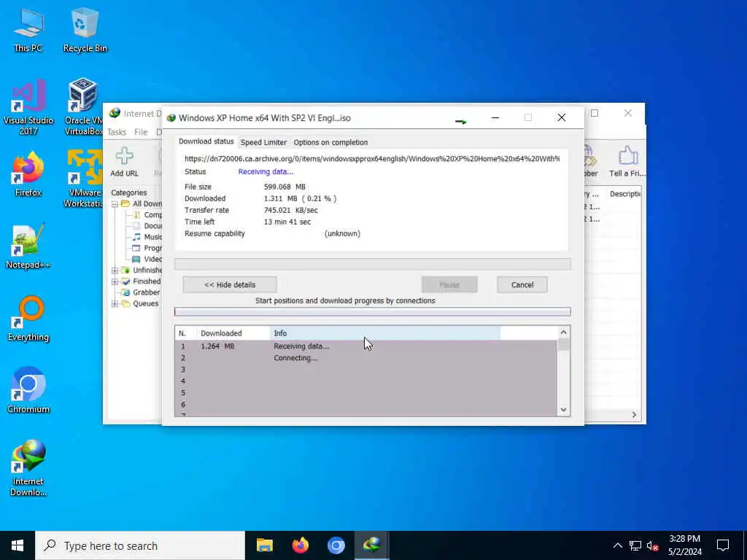This screenshot has height=560, width=747.
Task: Open This PC desktop icon
Action: click(x=28, y=29)
